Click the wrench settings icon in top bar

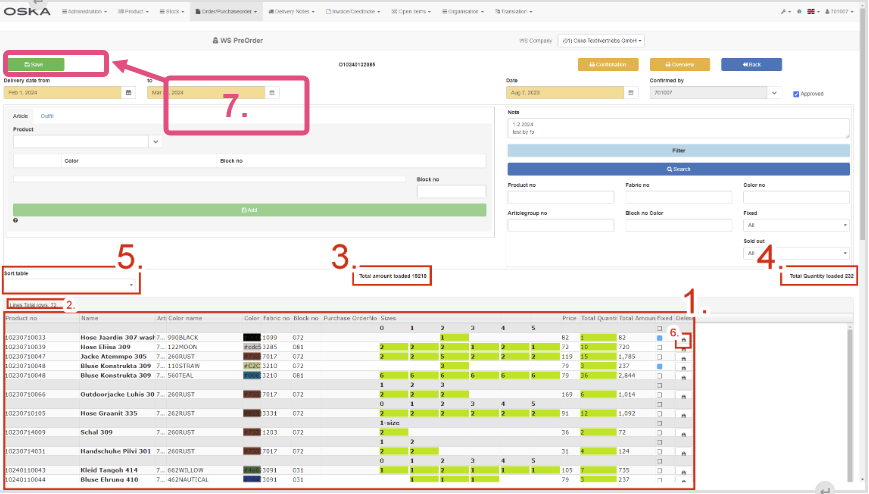coord(782,11)
